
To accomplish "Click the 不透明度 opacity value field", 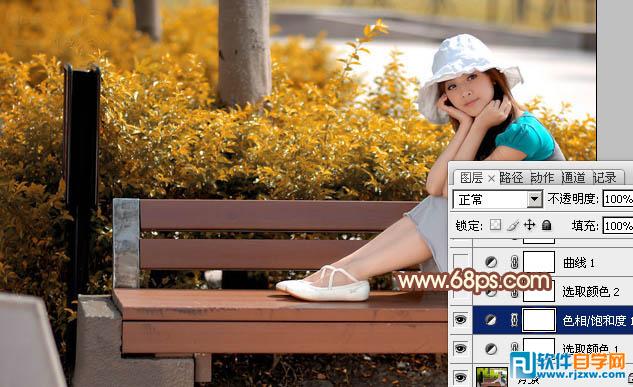I will tap(618, 199).
